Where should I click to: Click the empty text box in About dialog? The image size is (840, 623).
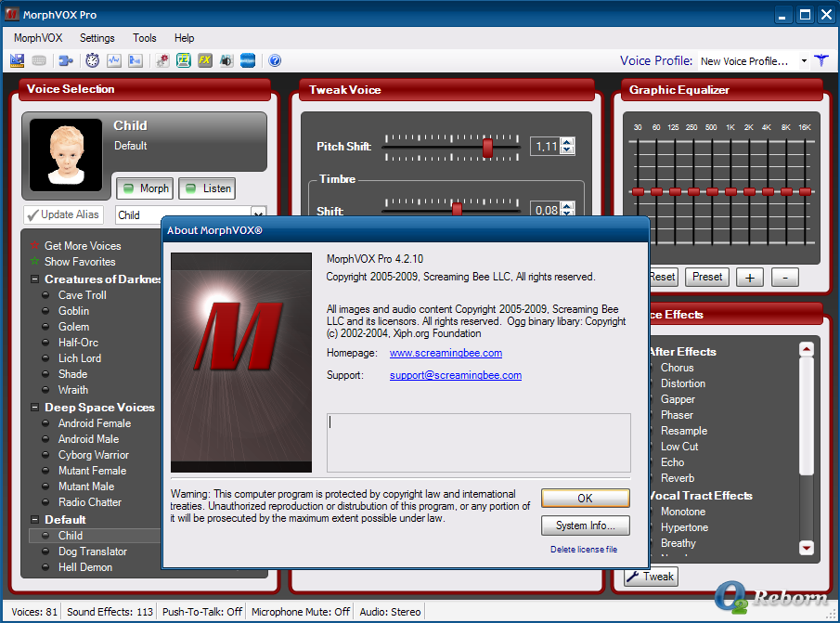tap(478, 443)
